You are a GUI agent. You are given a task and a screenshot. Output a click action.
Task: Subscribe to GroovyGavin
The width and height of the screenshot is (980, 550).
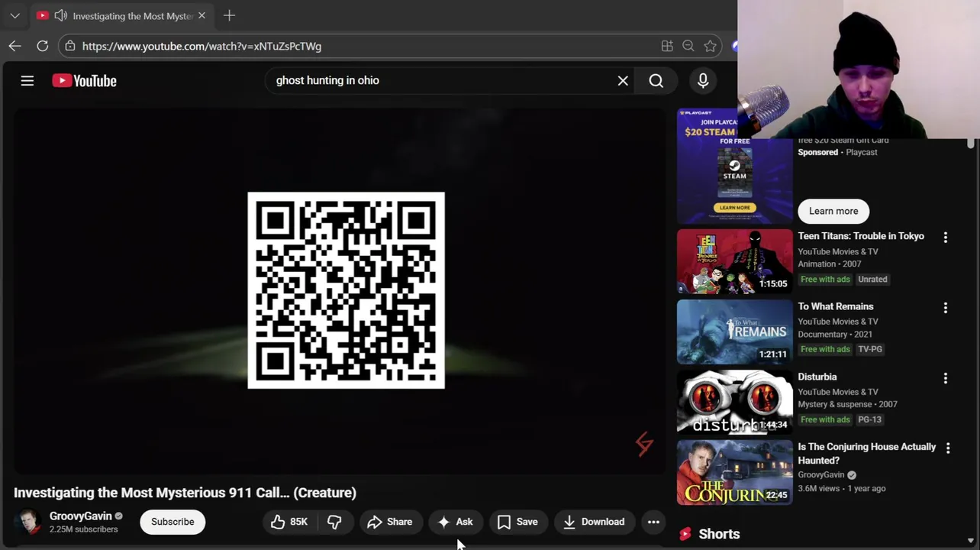172,522
